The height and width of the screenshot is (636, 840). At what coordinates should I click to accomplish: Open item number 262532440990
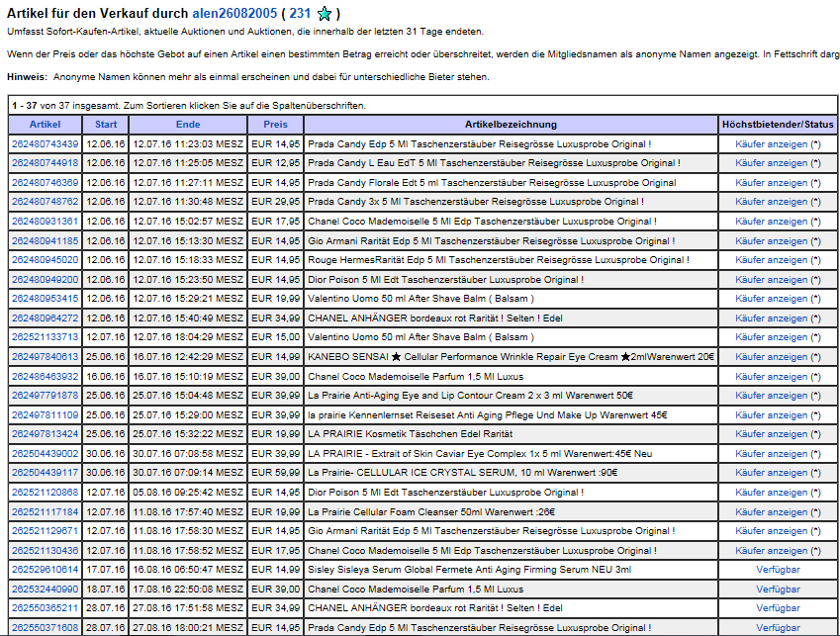point(45,589)
